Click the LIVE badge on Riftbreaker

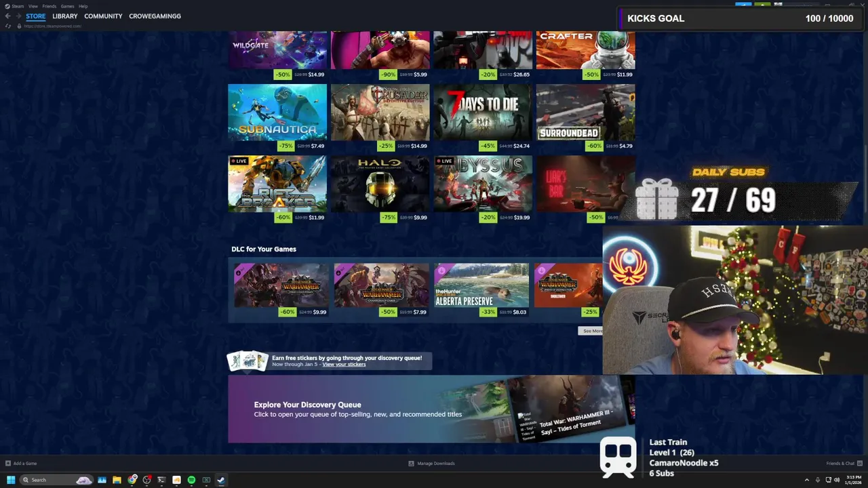pyautogui.click(x=238, y=161)
